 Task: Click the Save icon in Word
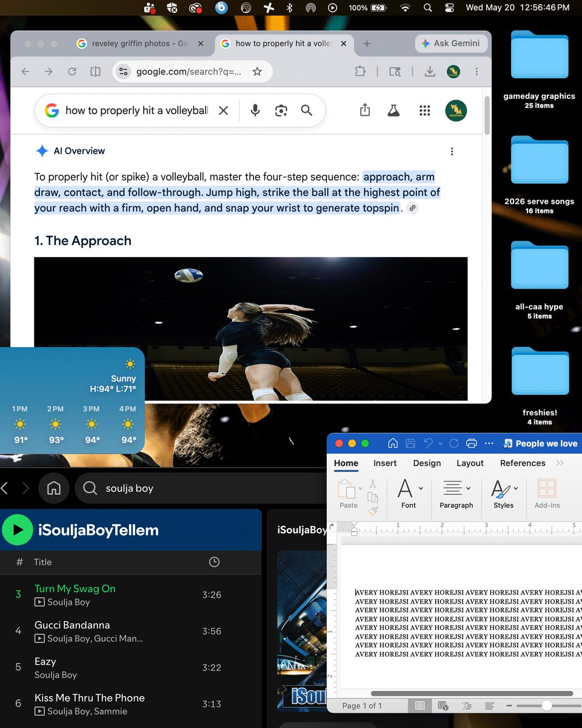410,443
